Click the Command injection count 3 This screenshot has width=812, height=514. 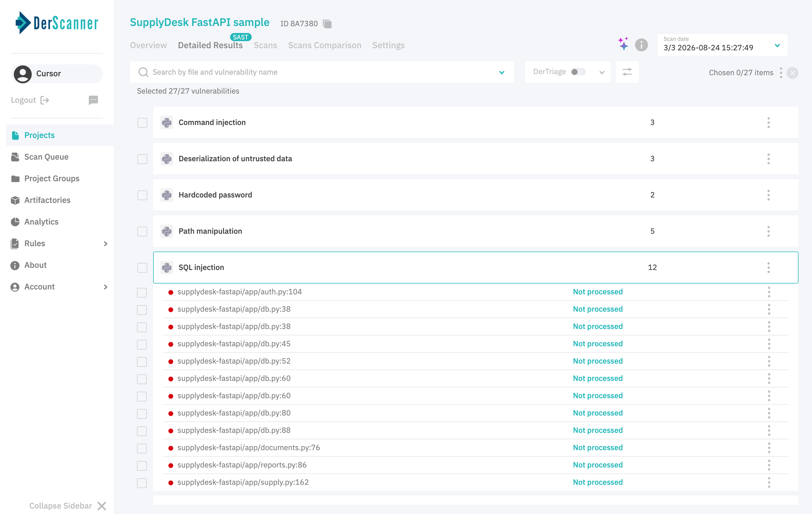point(652,123)
